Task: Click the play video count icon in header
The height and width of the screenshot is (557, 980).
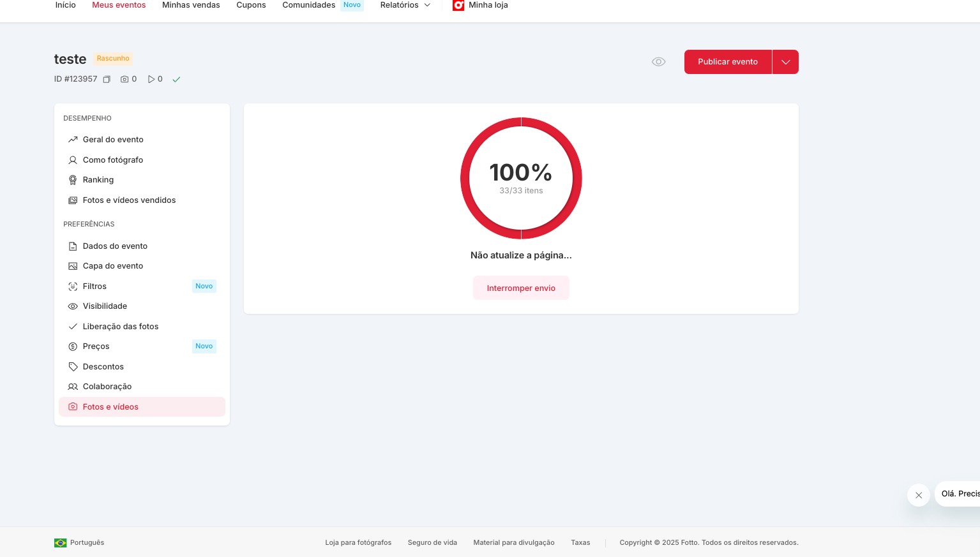Action: coord(151,79)
